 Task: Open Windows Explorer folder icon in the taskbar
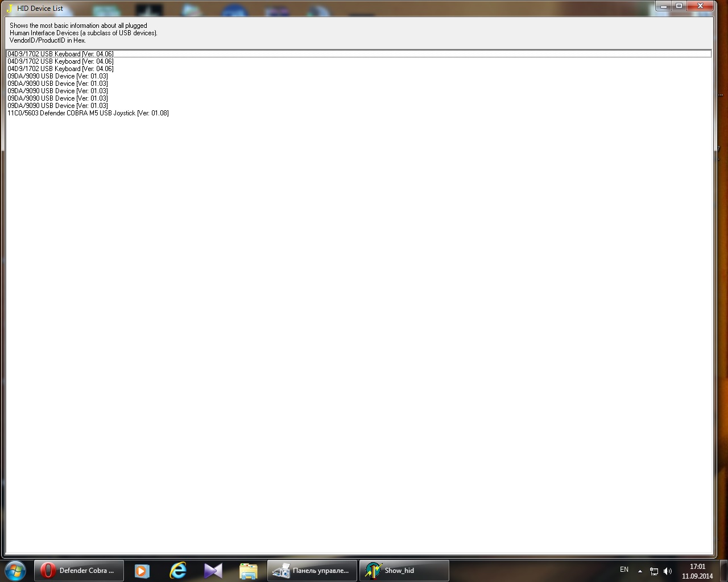click(249, 571)
